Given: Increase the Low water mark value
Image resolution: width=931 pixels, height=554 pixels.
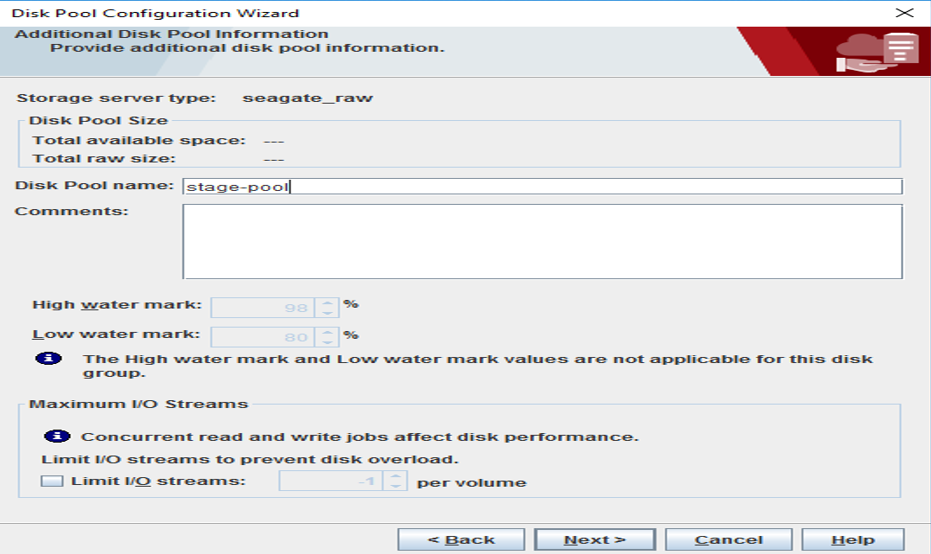Looking at the screenshot, I should (x=328, y=331).
